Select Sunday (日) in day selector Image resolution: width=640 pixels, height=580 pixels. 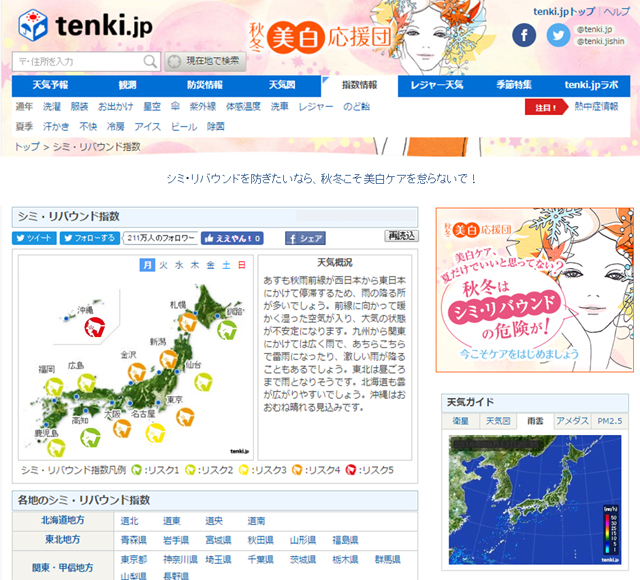241,265
